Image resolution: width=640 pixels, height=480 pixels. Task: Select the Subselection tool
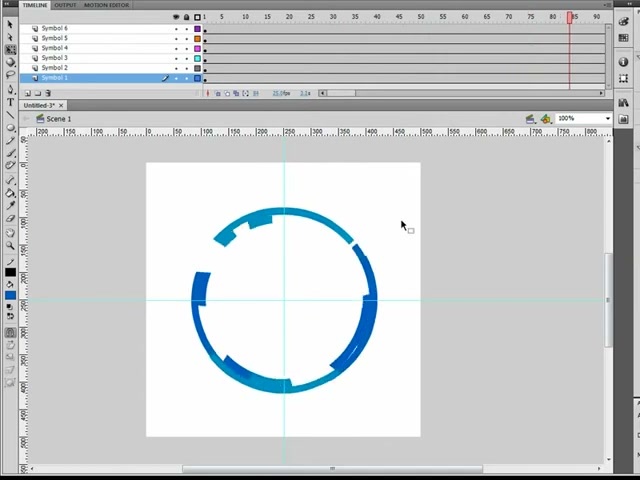coord(10,37)
